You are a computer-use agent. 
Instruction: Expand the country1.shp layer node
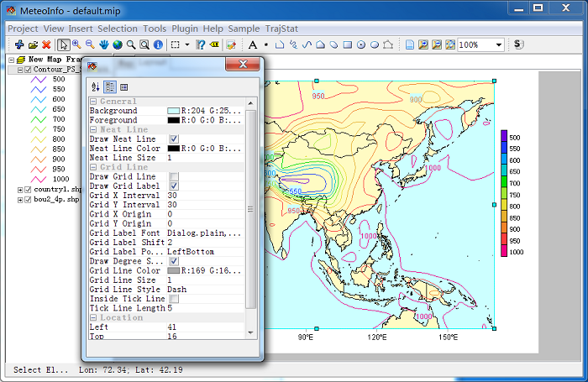pyautogui.click(x=19, y=191)
